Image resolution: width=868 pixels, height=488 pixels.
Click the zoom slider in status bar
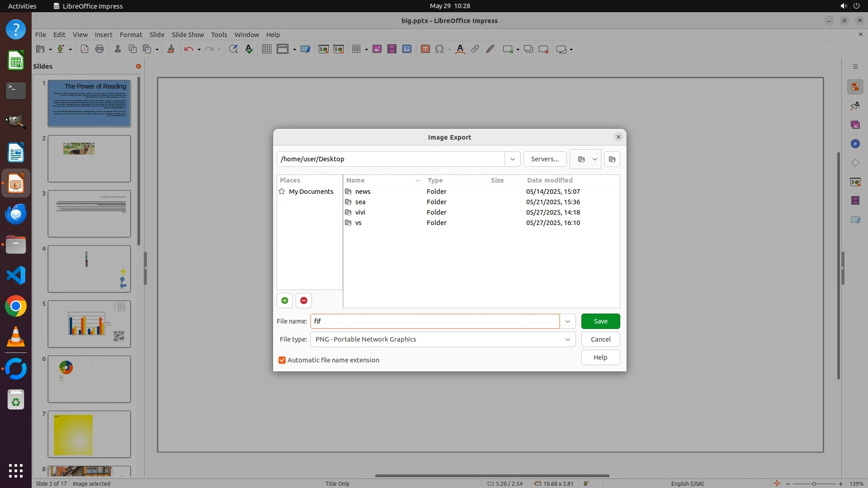pyautogui.click(x=814, y=483)
